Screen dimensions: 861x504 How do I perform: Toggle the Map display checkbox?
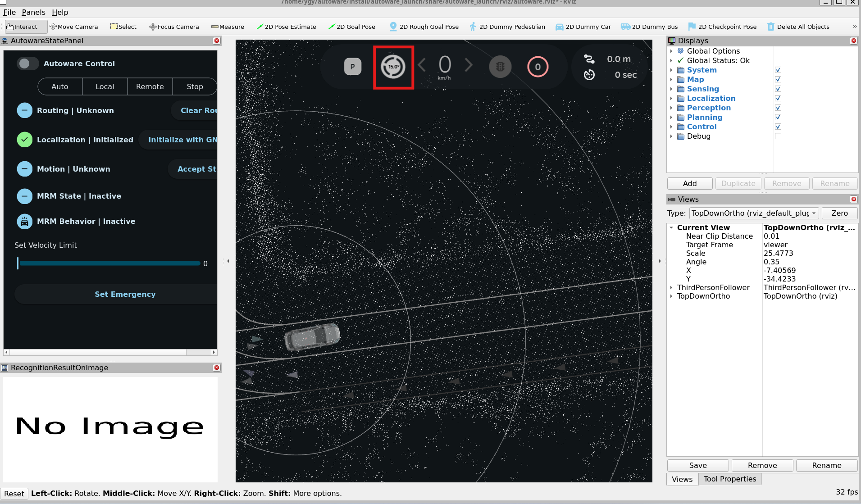(x=778, y=79)
